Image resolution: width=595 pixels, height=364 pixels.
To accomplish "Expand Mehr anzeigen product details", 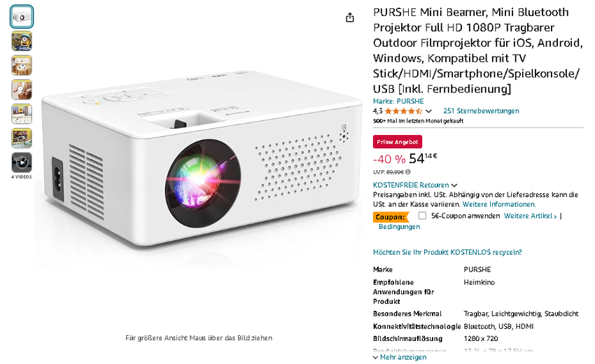I will click(x=400, y=357).
